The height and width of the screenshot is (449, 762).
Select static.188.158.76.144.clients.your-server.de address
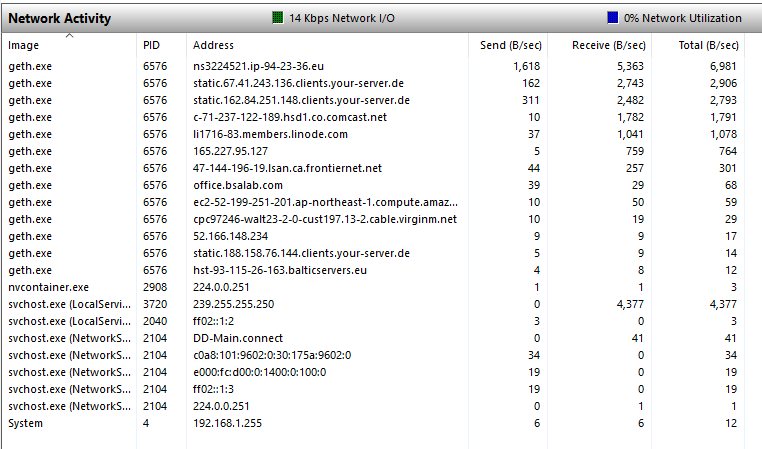301,253
